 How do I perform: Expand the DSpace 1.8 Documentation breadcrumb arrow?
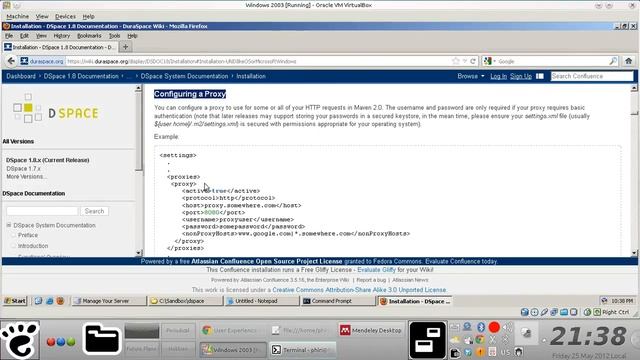[122, 76]
